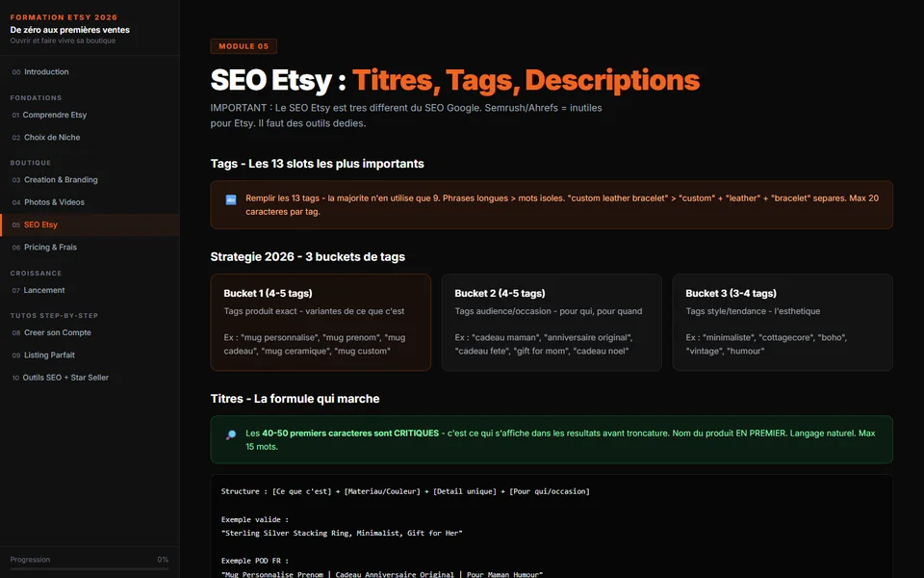Click 'De zéro aux premières ventes' heading
924x578 pixels.
(69, 30)
